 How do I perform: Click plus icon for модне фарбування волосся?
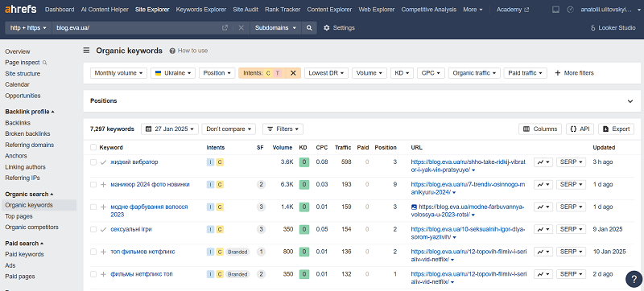pos(104,207)
